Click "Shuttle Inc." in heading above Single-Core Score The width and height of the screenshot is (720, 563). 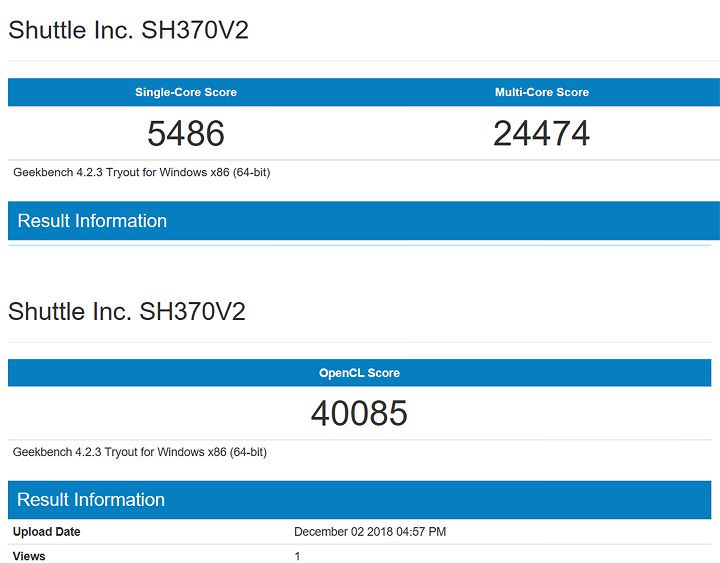coord(70,30)
